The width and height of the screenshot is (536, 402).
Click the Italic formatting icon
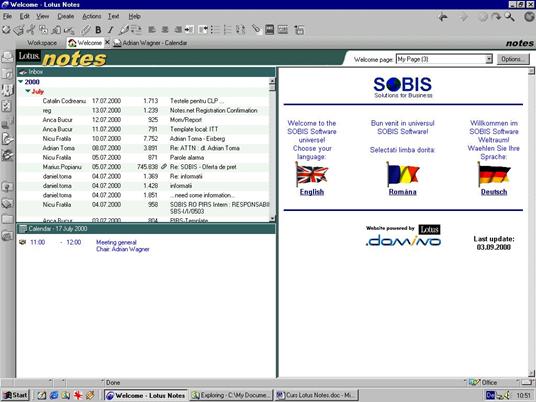pyautogui.click(x=110, y=30)
